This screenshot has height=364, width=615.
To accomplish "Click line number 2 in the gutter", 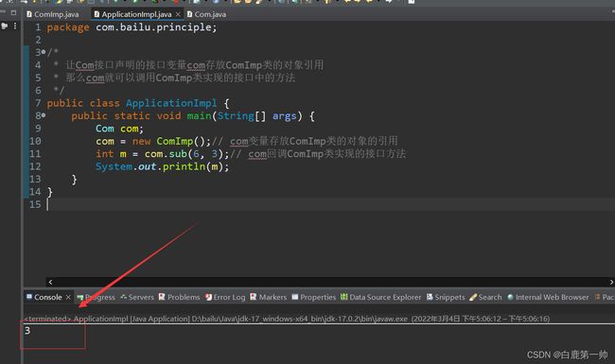I will pos(38,40).
